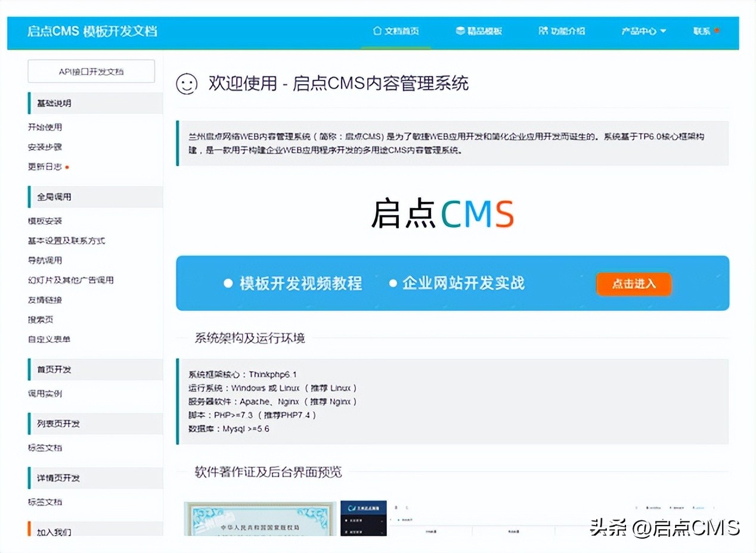
Task: Open 更新日志 with the red dot
Action: pyautogui.click(x=45, y=167)
